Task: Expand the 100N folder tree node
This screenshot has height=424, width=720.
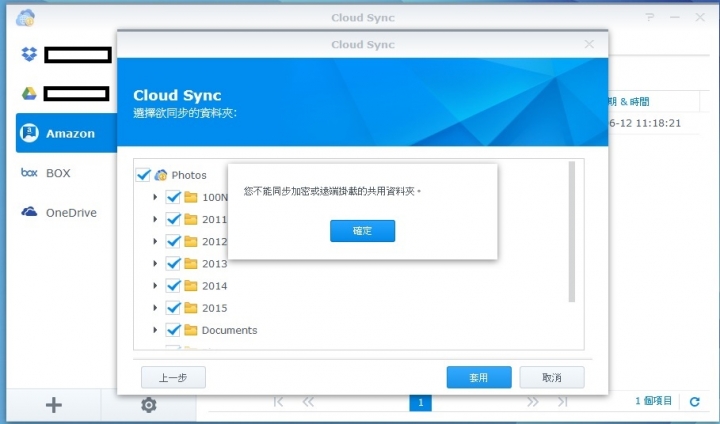Action: [x=155, y=197]
